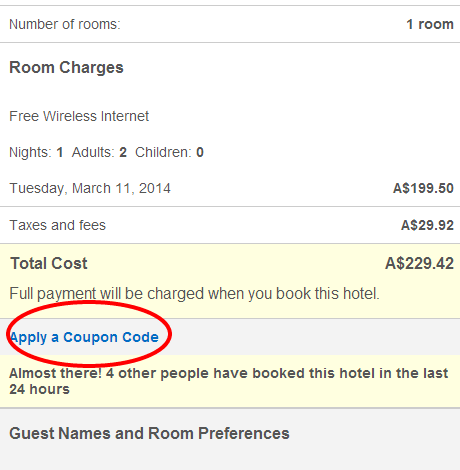The image size is (460, 470).
Task: Select the Nights count text
Action: pos(36,152)
